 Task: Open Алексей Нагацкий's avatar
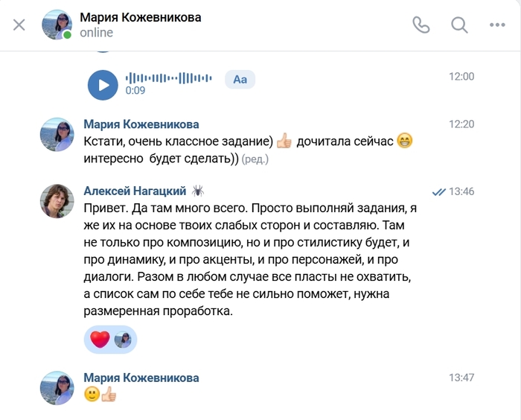coord(57,200)
